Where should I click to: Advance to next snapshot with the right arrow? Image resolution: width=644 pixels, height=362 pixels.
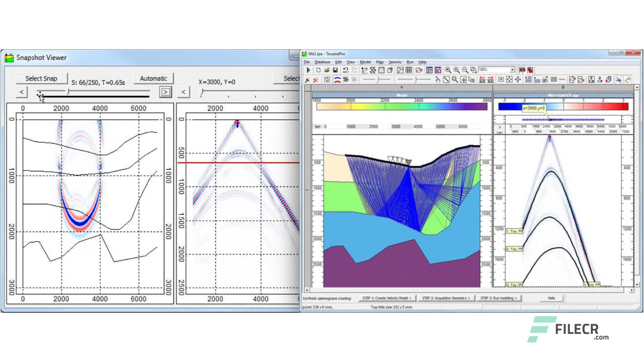click(166, 92)
